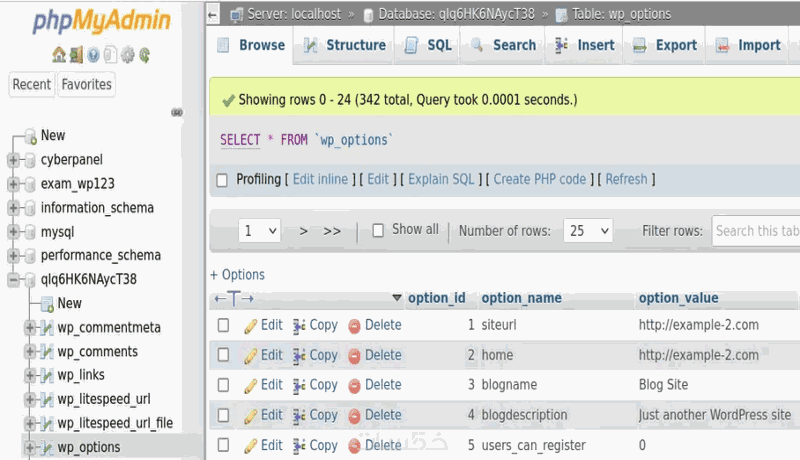Viewport: 800px width, 460px height.
Task: Open the page number dropdown
Action: [259, 231]
